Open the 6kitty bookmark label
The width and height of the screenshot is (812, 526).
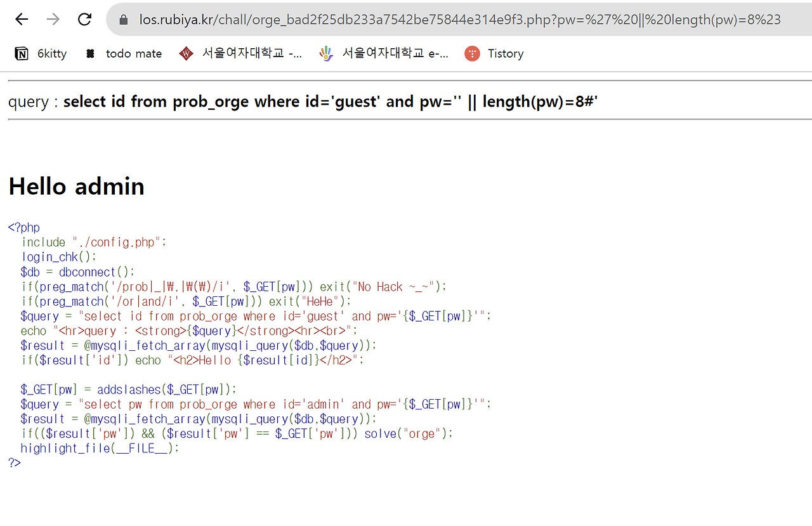(52, 54)
